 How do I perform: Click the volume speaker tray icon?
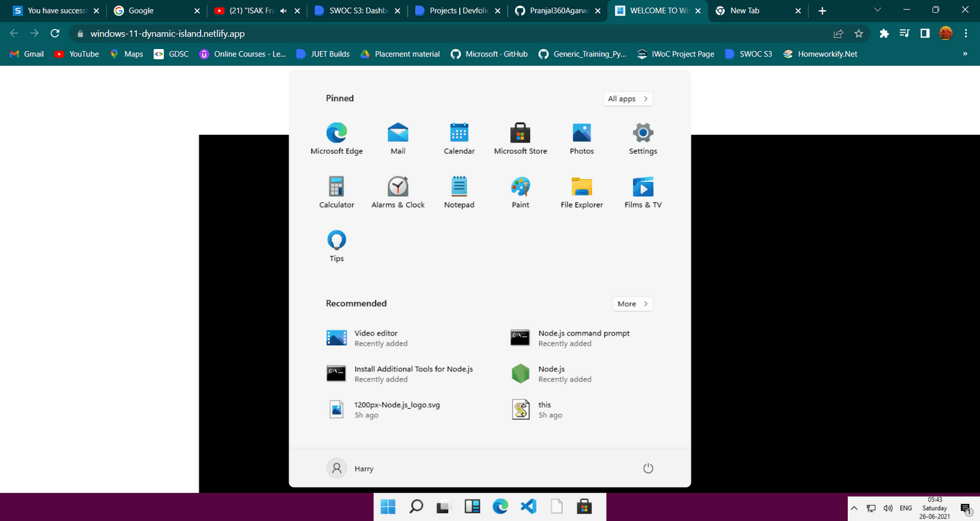pos(888,509)
